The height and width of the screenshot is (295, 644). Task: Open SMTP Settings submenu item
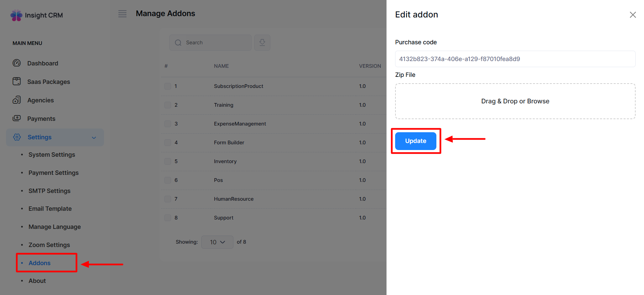(x=49, y=191)
